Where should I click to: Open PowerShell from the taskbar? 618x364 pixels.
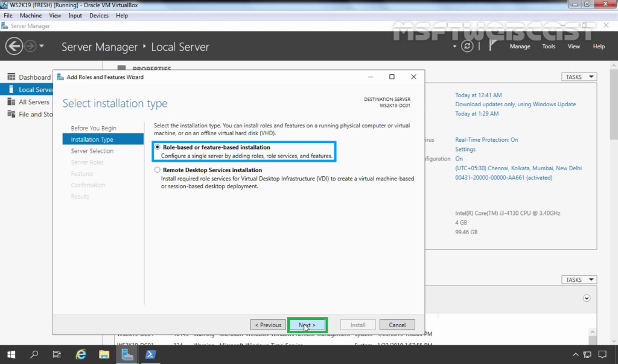coord(150,354)
